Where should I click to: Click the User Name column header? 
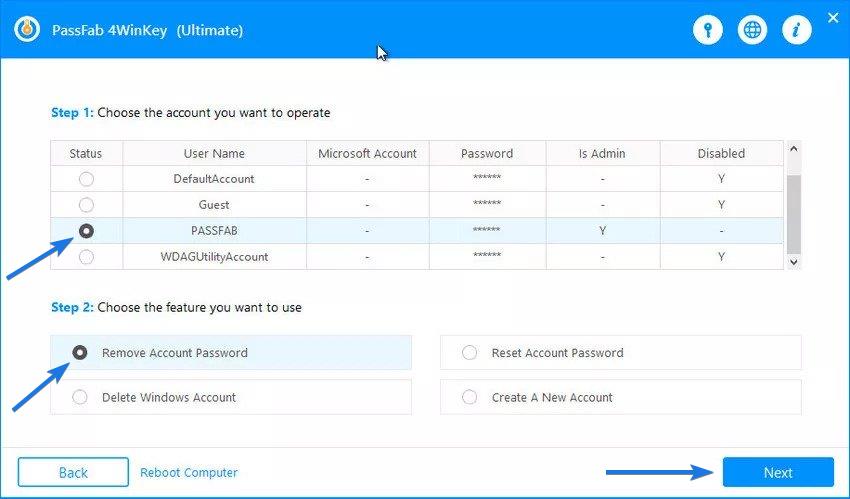(214, 153)
